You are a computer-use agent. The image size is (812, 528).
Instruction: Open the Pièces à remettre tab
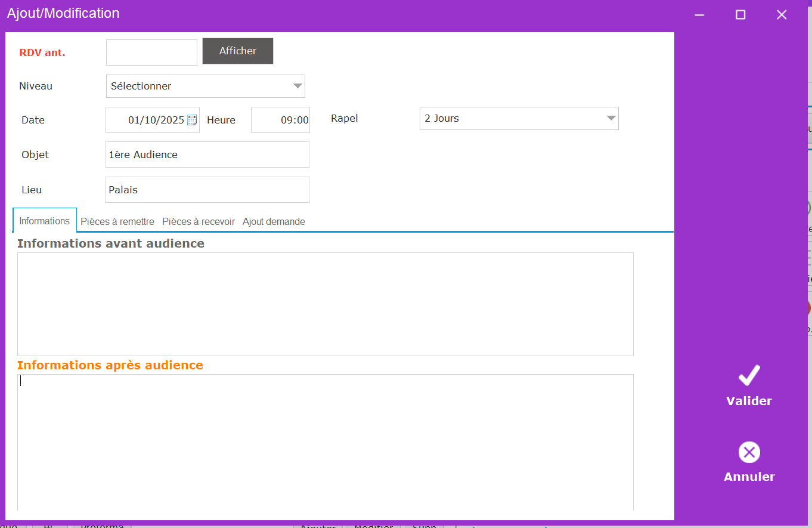(x=117, y=221)
